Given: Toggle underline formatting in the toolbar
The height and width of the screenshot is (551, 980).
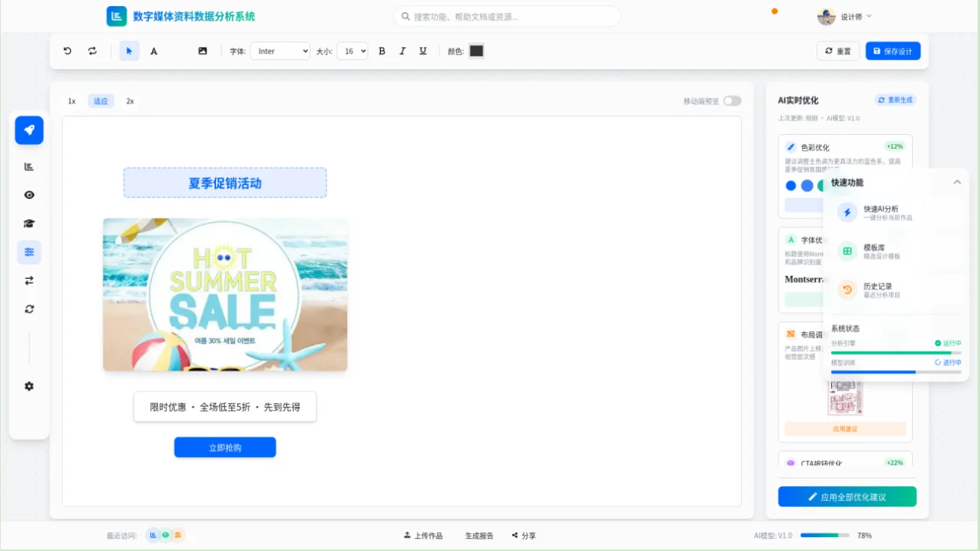Looking at the screenshot, I should point(423,50).
